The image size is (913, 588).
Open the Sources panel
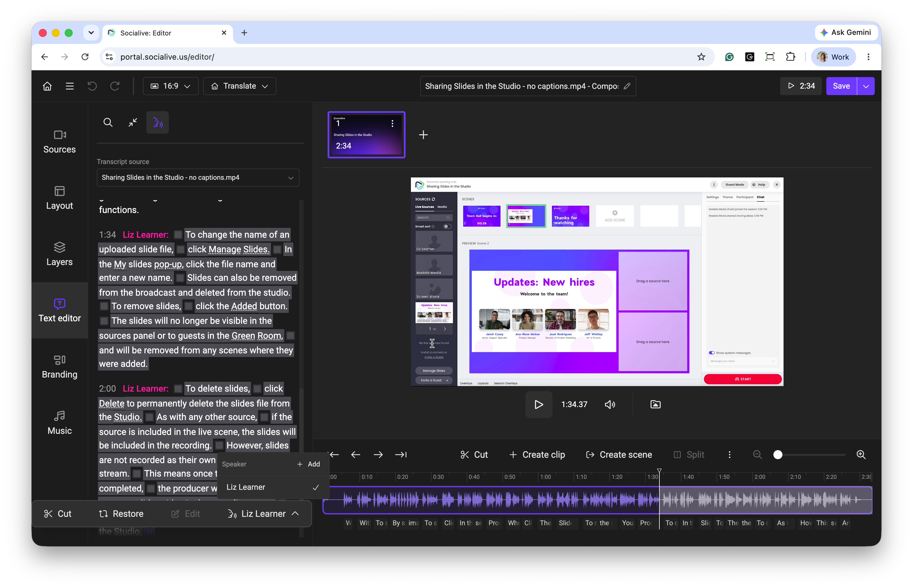(x=60, y=142)
